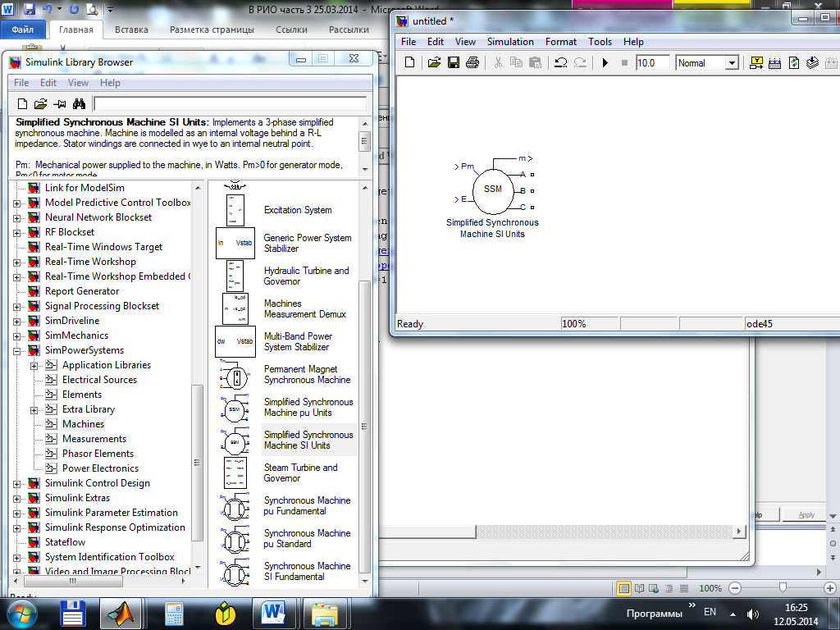Image resolution: width=840 pixels, height=630 pixels.
Task: Open model file icon in untitled window
Action: pyautogui.click(x=435, y=62)
